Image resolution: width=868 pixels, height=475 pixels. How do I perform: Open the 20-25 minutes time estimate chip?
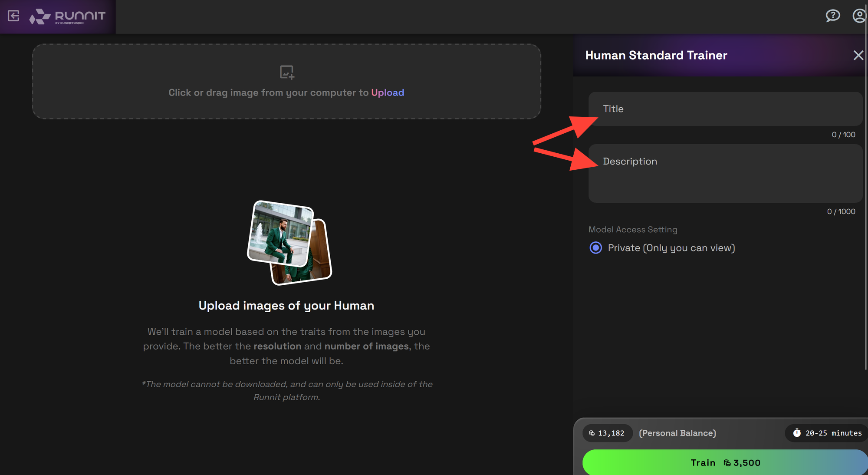pos(825,433)
